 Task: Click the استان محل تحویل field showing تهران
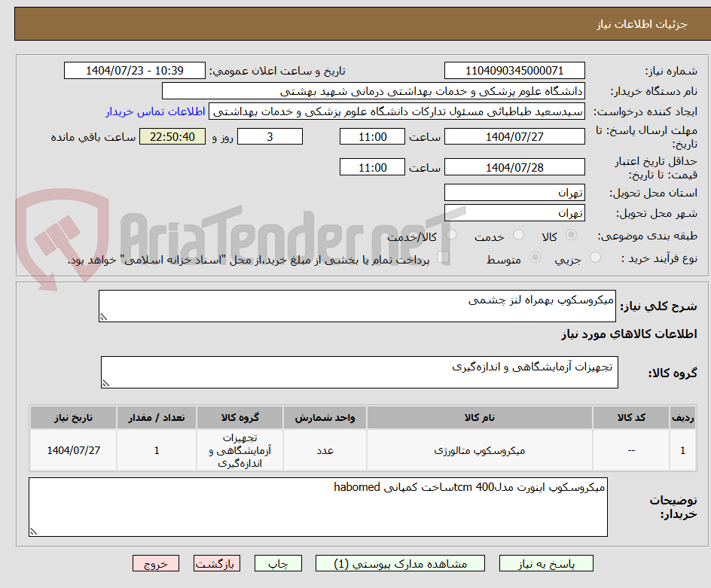(514, 192)
